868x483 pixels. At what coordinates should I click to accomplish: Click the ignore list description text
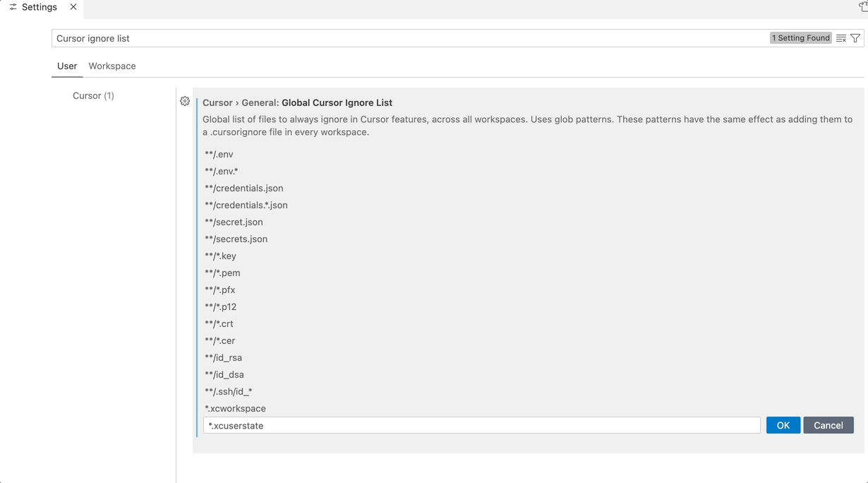click(527, 126)
